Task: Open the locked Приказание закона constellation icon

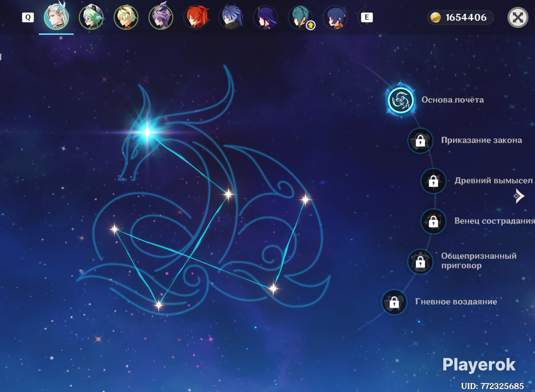Action: coord(420,140)
